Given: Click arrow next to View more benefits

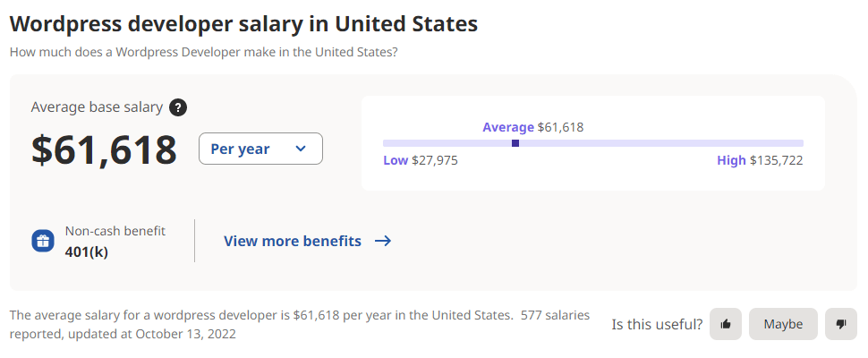Looking at the screenshot, I should [x=383, y=241].
